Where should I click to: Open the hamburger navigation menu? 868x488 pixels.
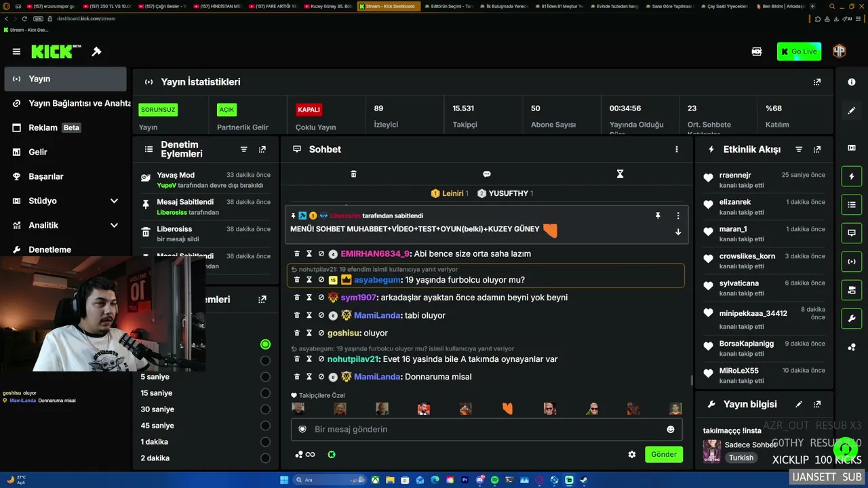(x=16, y=52)
